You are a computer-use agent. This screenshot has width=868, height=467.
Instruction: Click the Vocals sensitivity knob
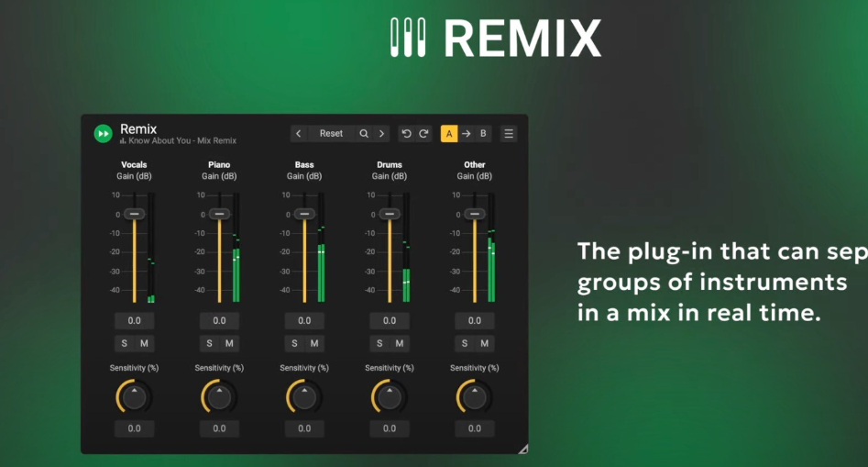click(x=134, y=396)
